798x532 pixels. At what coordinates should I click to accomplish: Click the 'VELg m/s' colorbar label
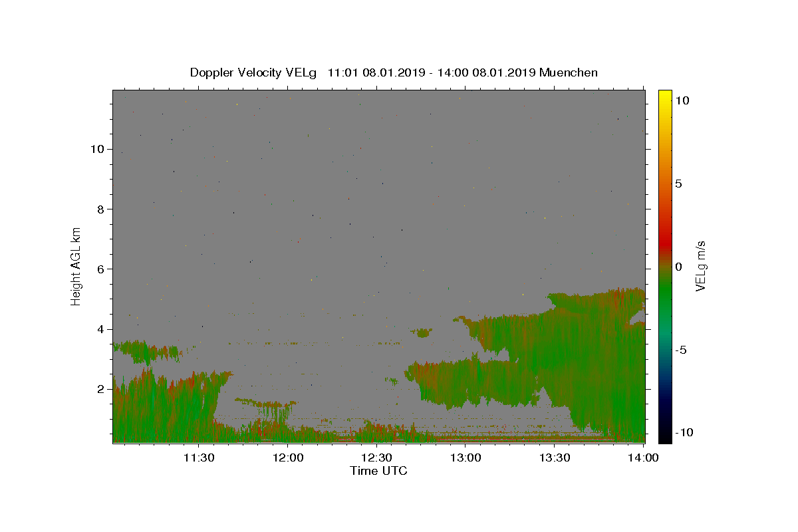click(x=700, y=266)
